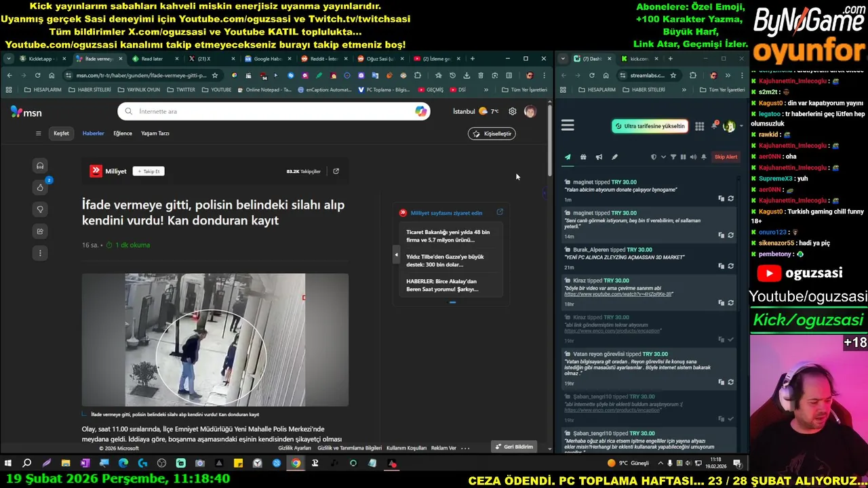Open the HESAPLARIM bookmarks folder in msn window
868x488 pixels.
tap(42, 89)
